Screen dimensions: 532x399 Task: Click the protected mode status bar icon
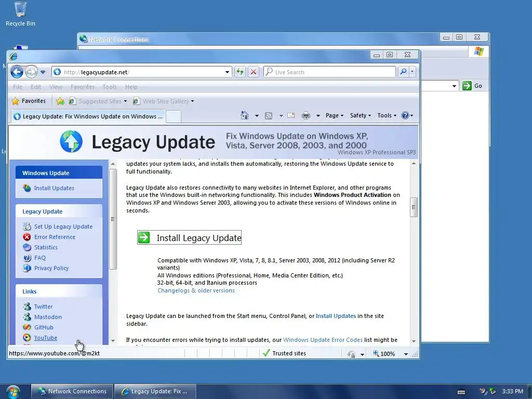point(351,354)
